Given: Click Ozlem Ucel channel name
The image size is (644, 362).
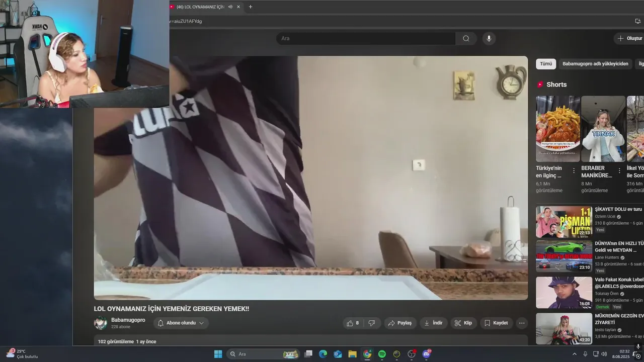Looking at the screenshot, I should click(605, 217).
